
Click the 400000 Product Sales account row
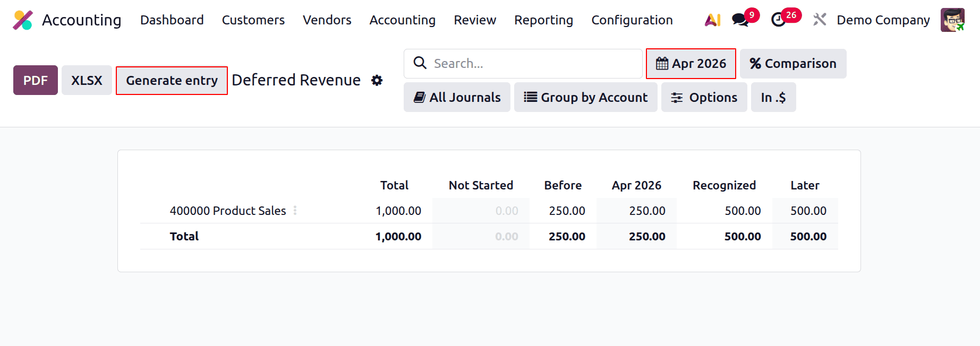[x=228, y=211]
